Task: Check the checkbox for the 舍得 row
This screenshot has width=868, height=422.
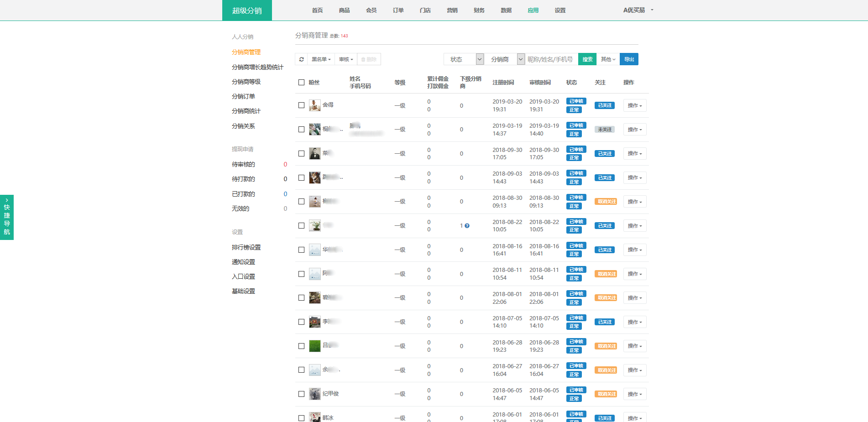Action: click(301, 105)
